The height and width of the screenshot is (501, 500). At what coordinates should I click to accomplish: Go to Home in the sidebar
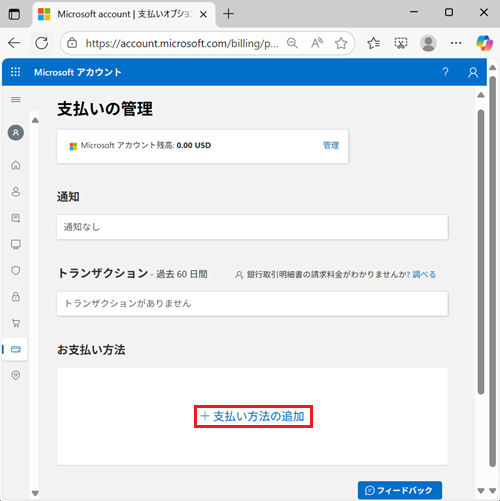[16, 165]
